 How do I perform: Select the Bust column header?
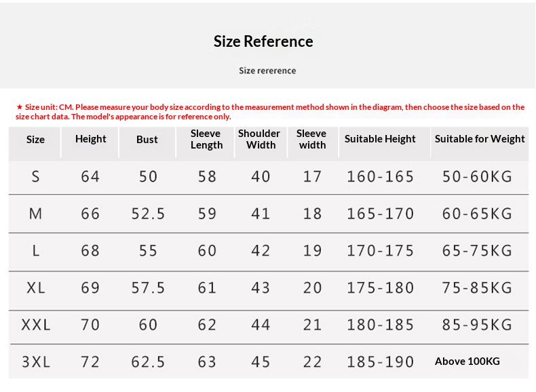tap(147, 140)
